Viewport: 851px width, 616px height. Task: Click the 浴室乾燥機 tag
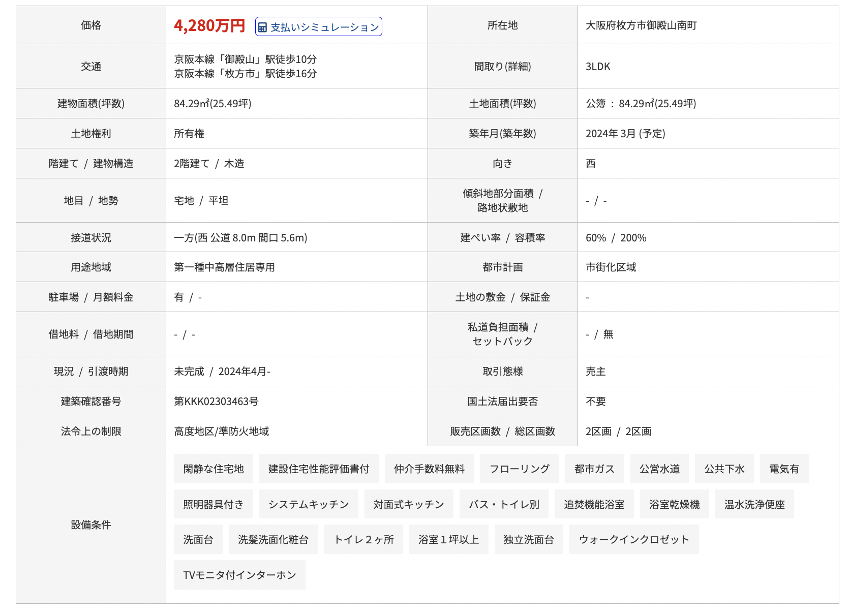674,504
